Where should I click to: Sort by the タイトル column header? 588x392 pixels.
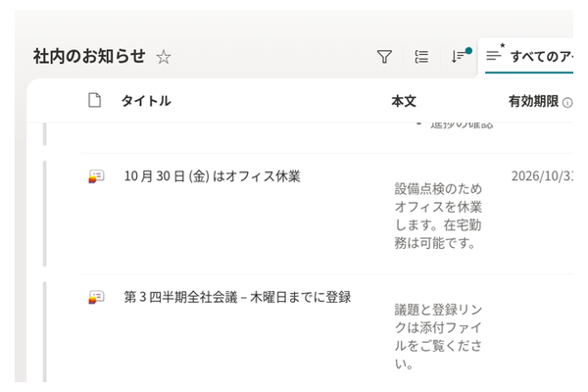tap(146, 101)
